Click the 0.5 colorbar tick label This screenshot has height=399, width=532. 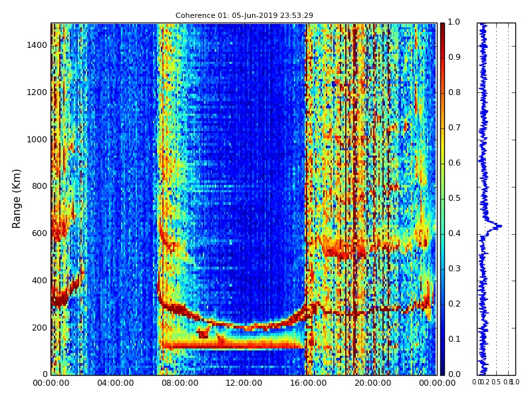(x=454, y=198)
